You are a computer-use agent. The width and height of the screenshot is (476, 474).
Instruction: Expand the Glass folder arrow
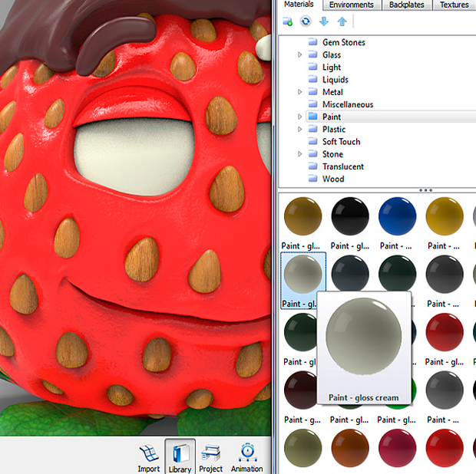coord(300,55)
